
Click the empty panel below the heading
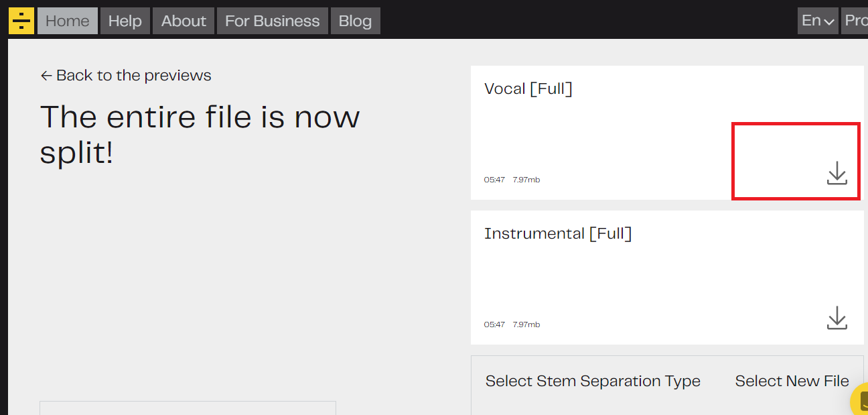188,408
